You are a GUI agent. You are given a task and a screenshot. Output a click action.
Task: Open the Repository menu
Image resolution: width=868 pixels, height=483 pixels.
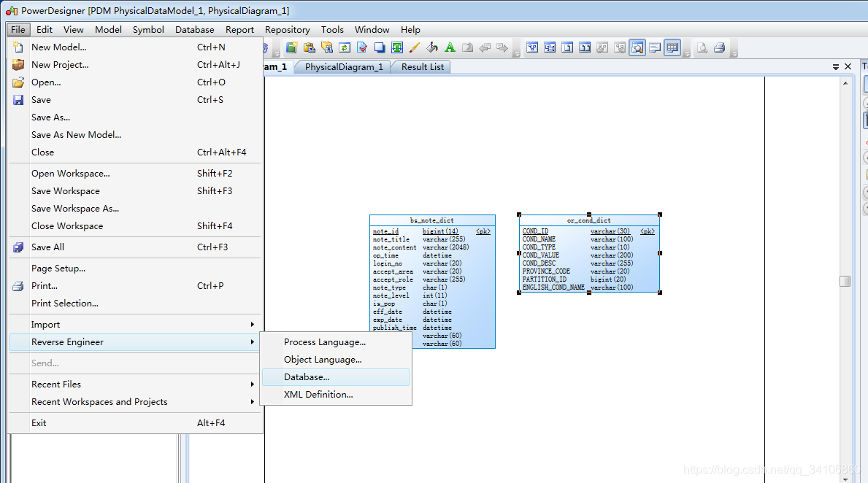click(x=288, y=30)
